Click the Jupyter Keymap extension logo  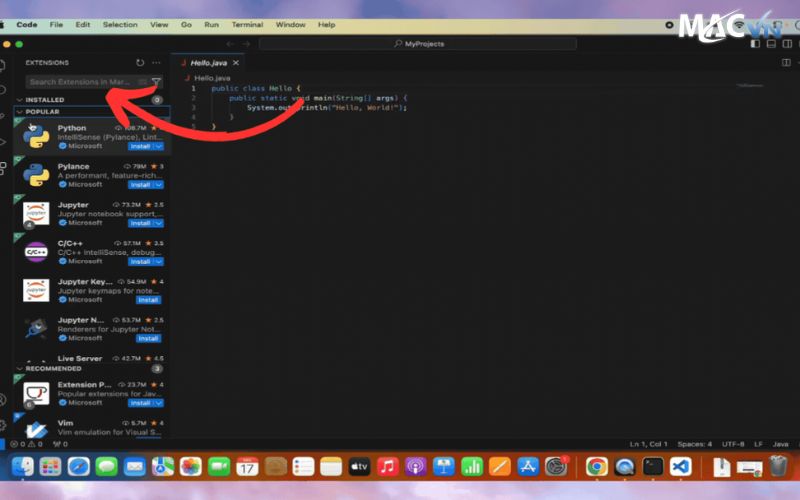click(x=36, y=290)
